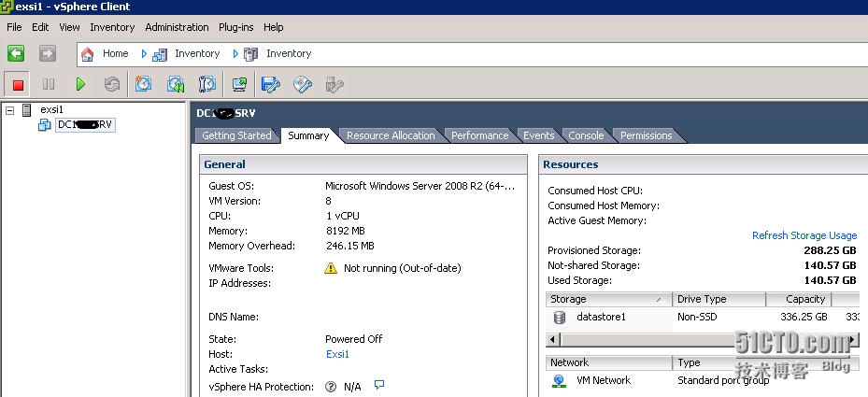The height and width of the screenshot is (397, 868).
Task: Switch to the Events tab
Action: (538, 135)
